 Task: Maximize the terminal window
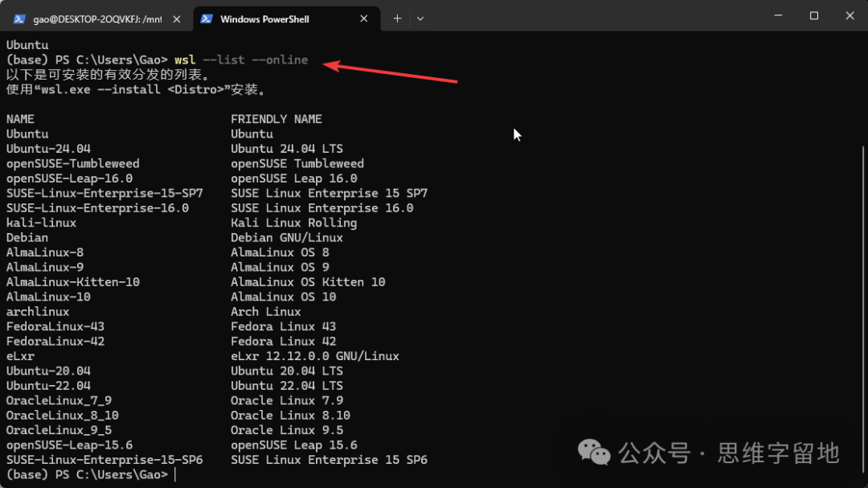point(813,15)
